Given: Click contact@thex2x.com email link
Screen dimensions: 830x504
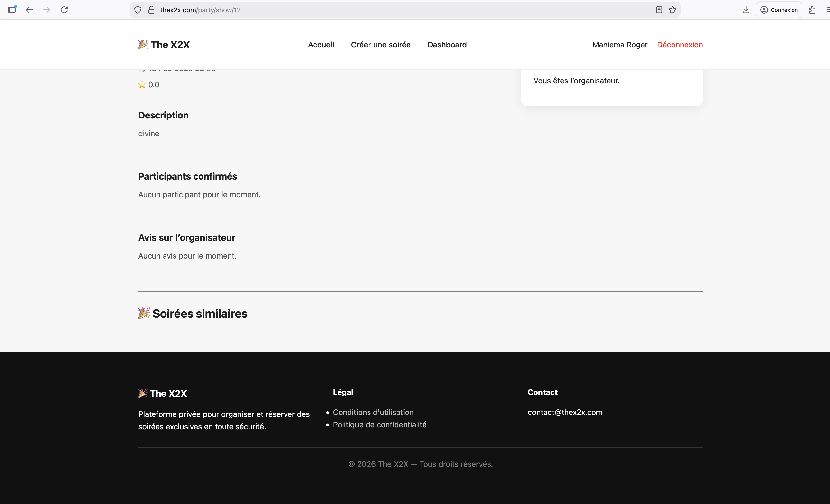Looking at the screenshot, I should 564,412.
